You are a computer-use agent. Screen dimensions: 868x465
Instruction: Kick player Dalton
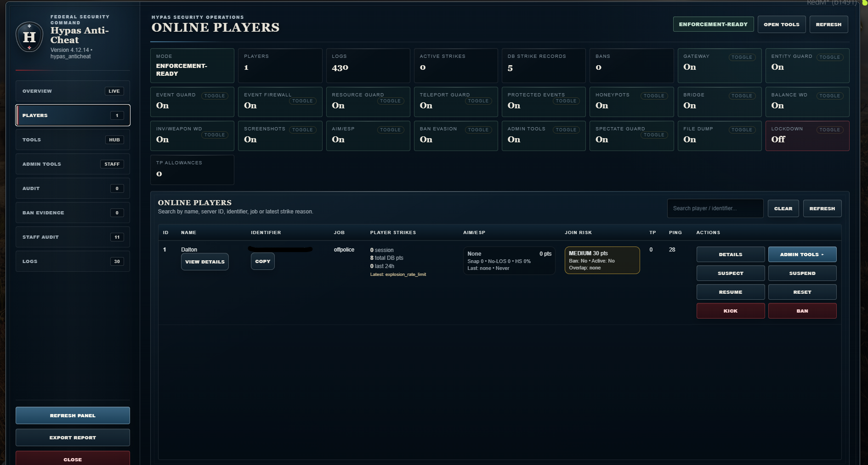pos(731,311)
